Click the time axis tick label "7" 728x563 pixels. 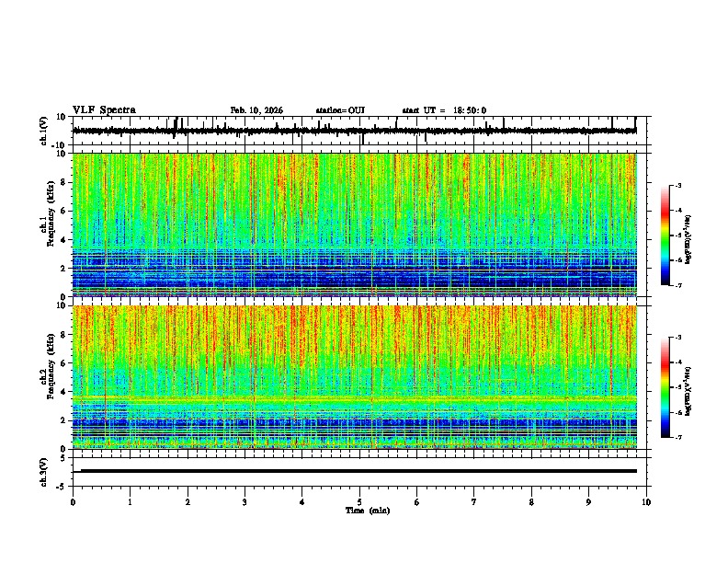click(474, 502)
